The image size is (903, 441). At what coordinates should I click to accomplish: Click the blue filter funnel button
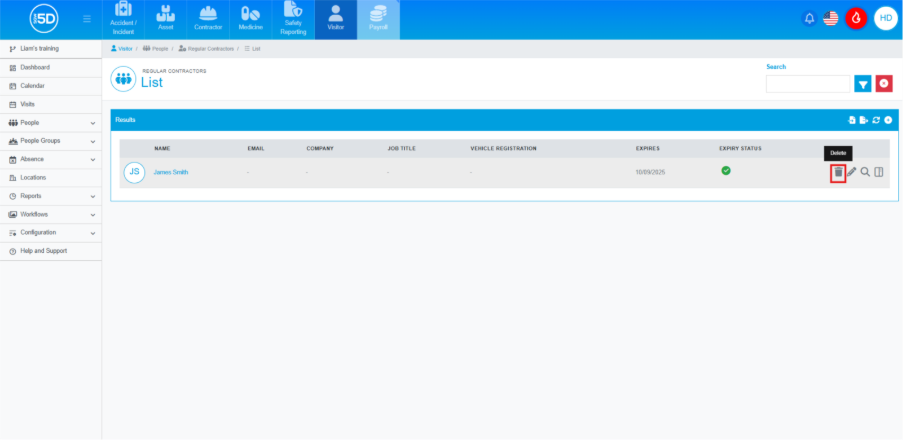tap(863, 84)
